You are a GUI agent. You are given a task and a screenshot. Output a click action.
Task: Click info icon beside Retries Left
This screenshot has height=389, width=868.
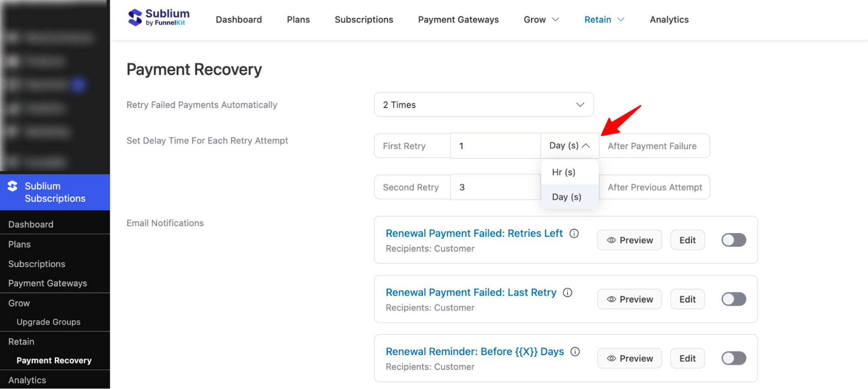(574, 234)
